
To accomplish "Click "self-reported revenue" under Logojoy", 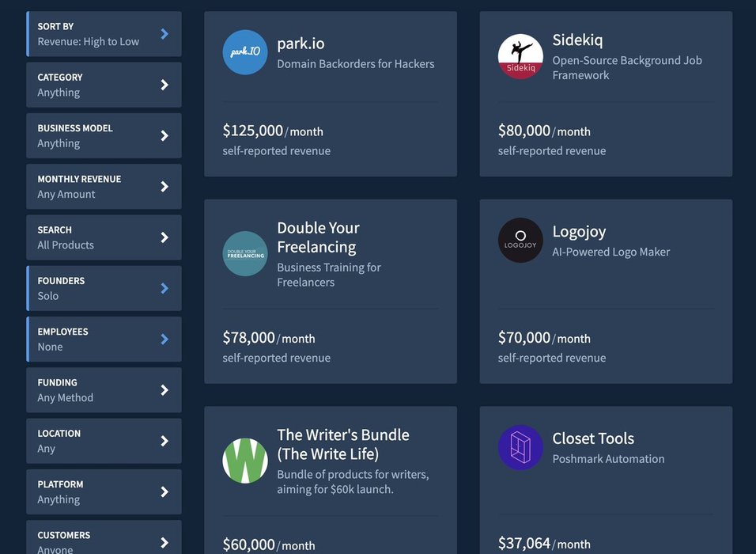I will coord(551,358).
